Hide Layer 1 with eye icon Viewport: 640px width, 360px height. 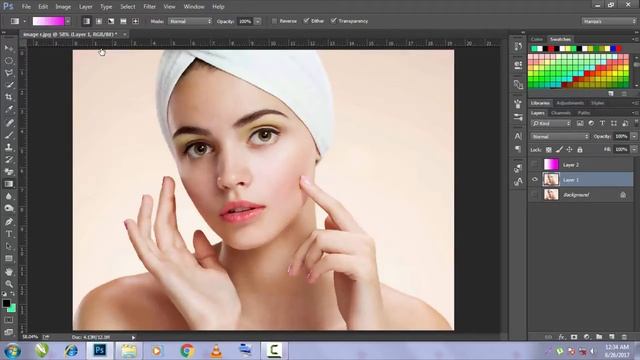pos(535,180)
